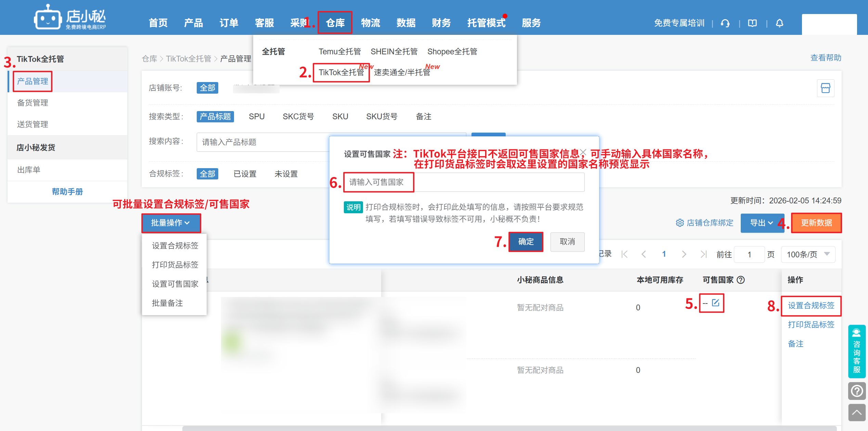Viewport: 868px width, 431px height.
Task: Open the 服务 navigation item
Action: point(531,23)
